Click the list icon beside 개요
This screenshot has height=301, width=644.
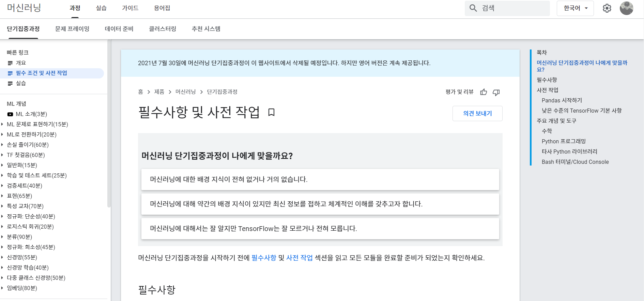pyautogui.click(x=10, y=63)
